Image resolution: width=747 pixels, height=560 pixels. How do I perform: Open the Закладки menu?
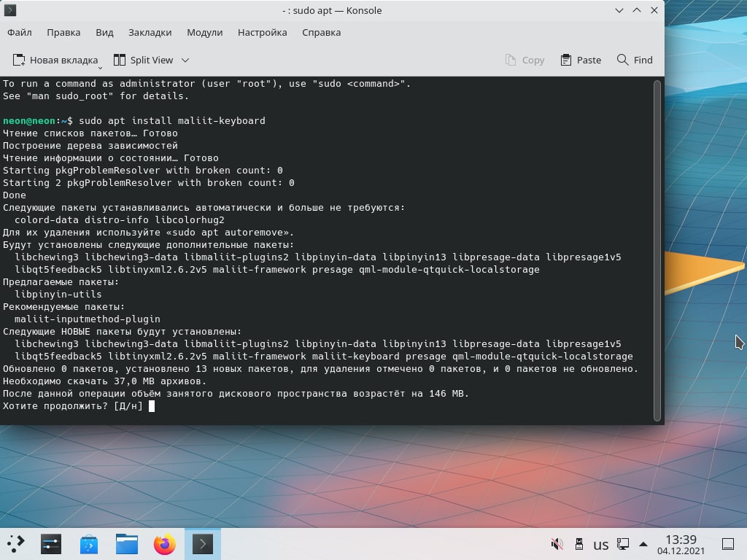[x=150, y=32]
